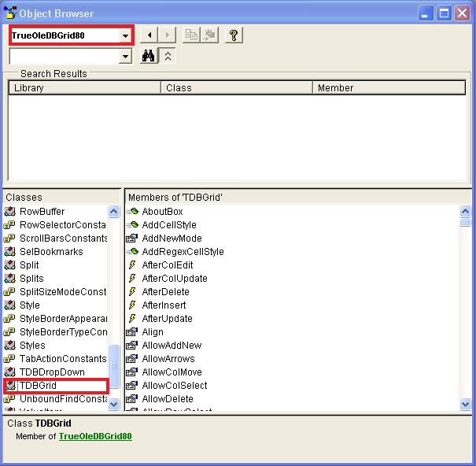Type in the search text box
The height and width of the screenshot is (466, 476).
pos(63,57)
